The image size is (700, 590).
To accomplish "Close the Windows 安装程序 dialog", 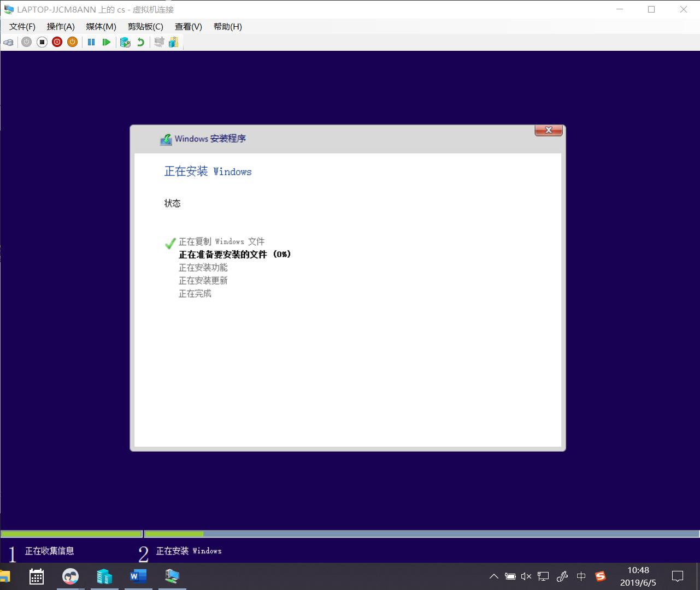I will (x=549, y=130).
